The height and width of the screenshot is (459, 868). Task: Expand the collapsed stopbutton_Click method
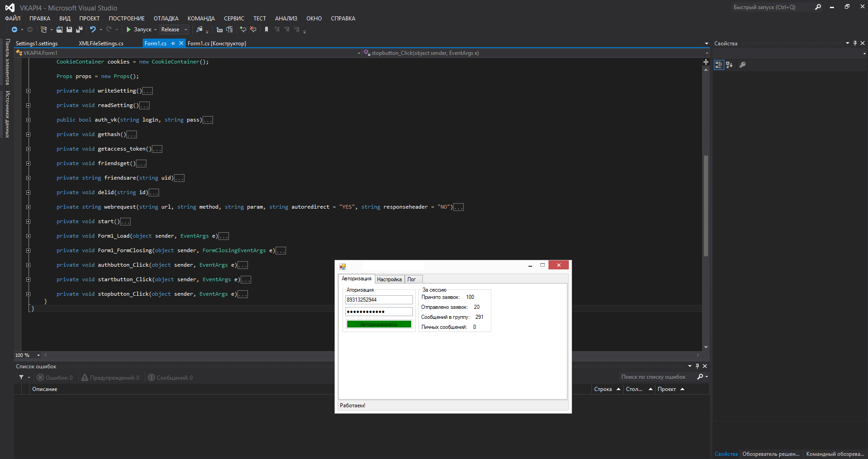coord(28,294)
